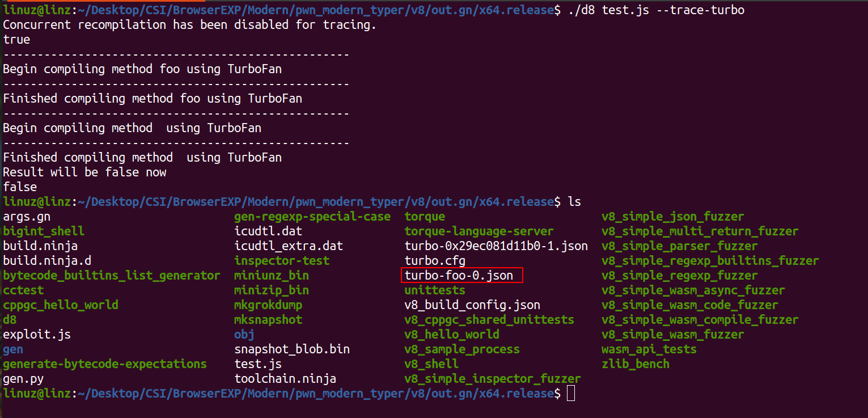This screenshot has height=418, width=868.
Task: Click the 'Result will be false now' line
Action: tap(84, 172)
